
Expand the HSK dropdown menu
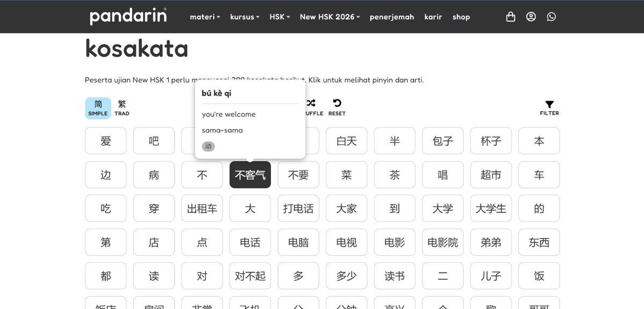pos(280,17)
